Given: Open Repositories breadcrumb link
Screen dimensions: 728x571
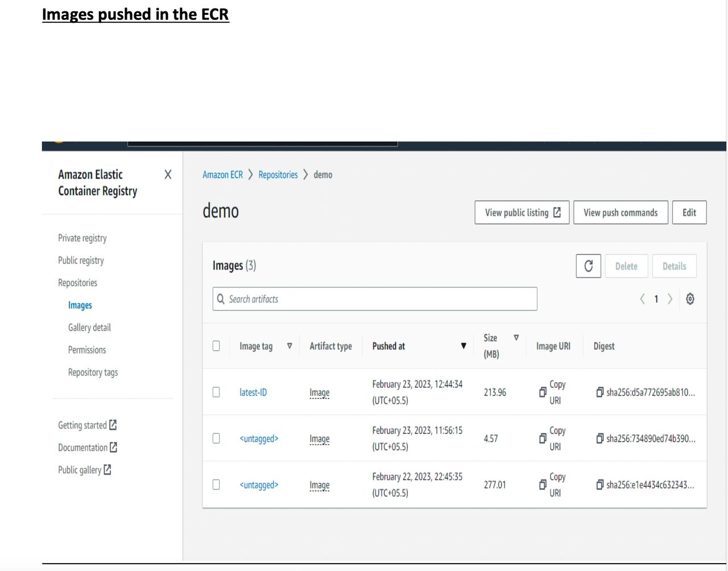Looking at the screenshot, I should click(x=278, y=175).
